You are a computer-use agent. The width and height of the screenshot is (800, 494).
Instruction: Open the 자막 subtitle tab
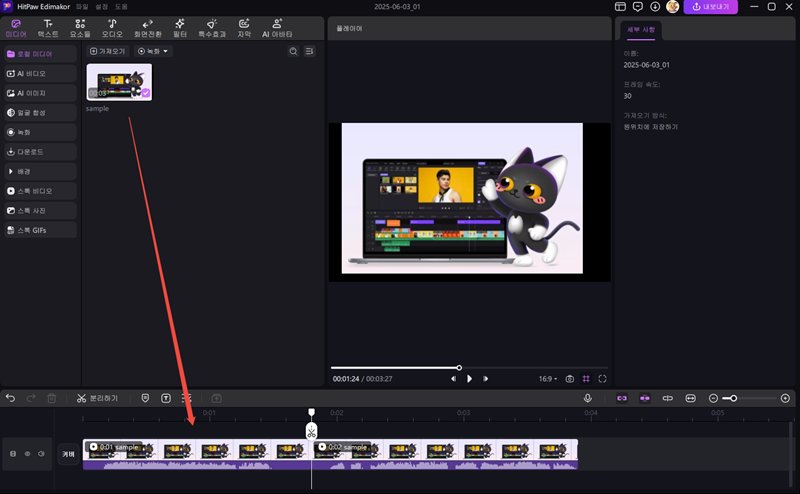click(x=244, y=29)
